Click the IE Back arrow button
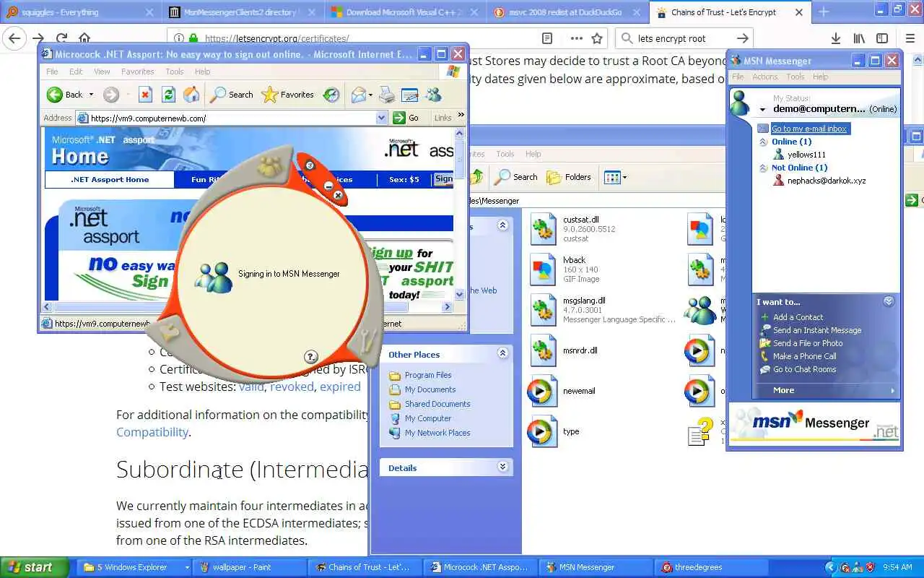 click(64, 95)
